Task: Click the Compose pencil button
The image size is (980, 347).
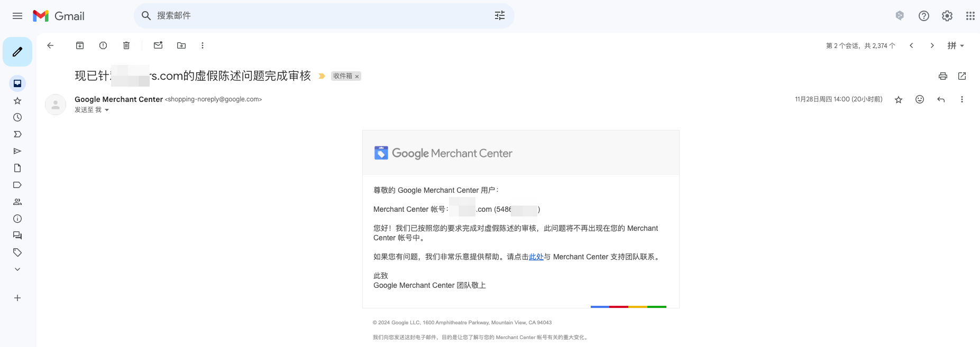Action: [x=17, y=52]
